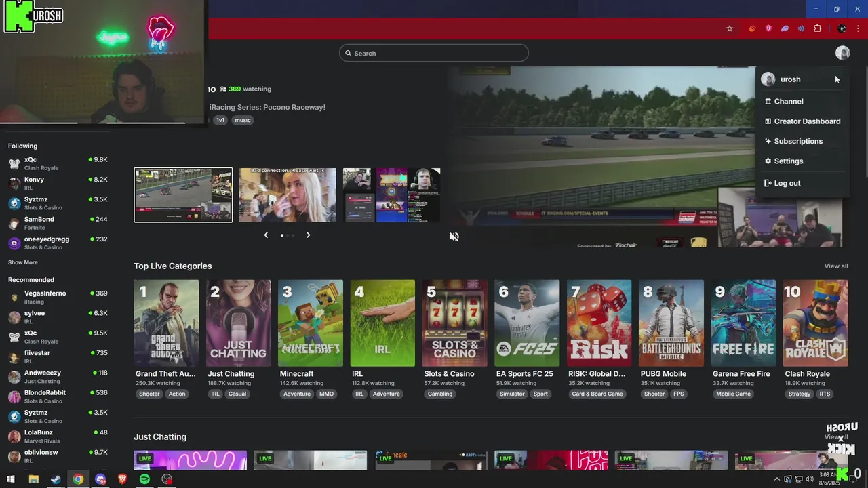Open Steam from the taskbar

(56, 479)
